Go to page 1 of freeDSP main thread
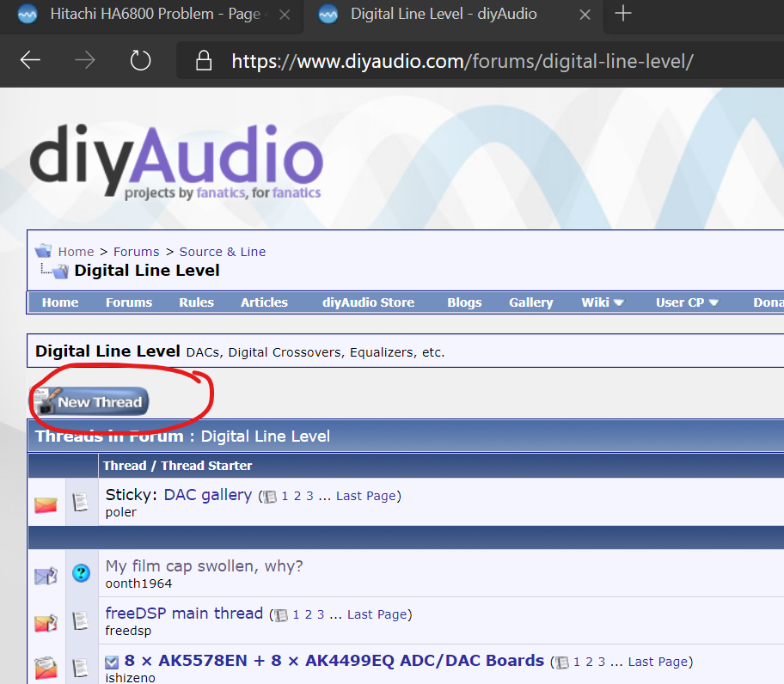This screenshot has height=684, width=784. (296, 614)
